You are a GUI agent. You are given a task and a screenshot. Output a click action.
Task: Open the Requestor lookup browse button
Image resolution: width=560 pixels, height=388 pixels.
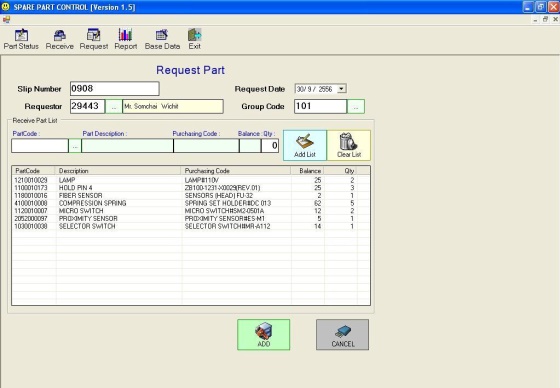(x=114, y=106)
